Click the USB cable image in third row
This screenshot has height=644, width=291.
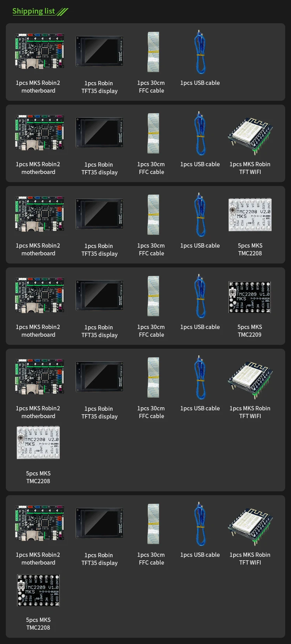200,215
